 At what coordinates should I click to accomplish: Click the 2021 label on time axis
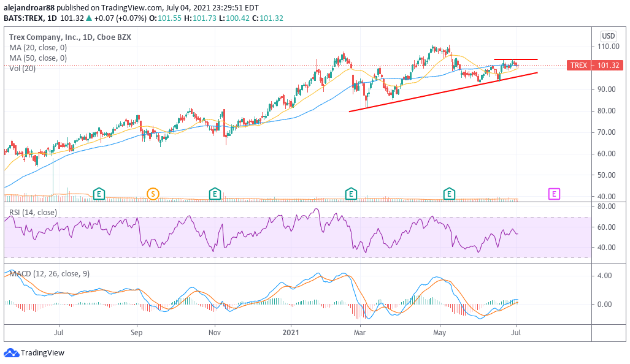click(291, 333)
